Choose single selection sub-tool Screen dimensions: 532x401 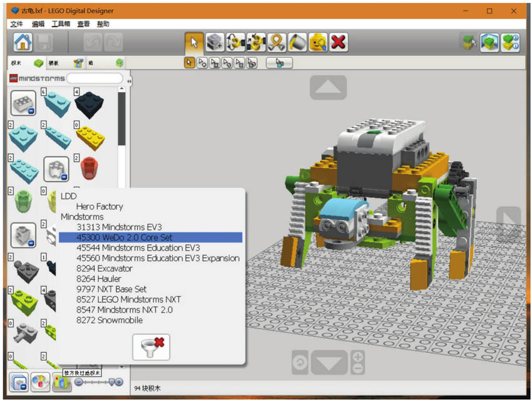point(190,63)
